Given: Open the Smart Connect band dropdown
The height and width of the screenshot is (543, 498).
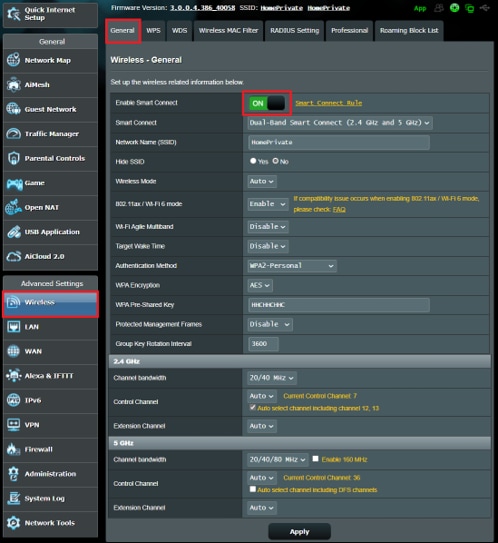Looking at the screenshot, I should (340, 123).
